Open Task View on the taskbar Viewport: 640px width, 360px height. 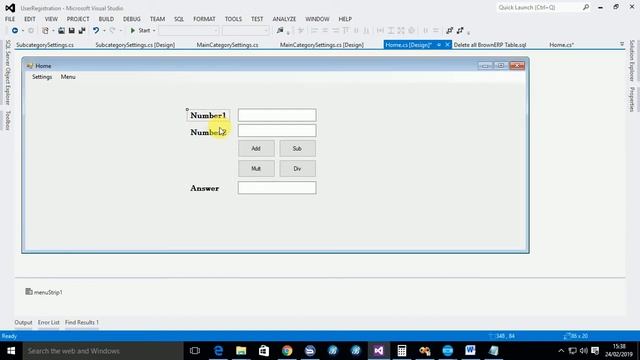pos(195,351)
